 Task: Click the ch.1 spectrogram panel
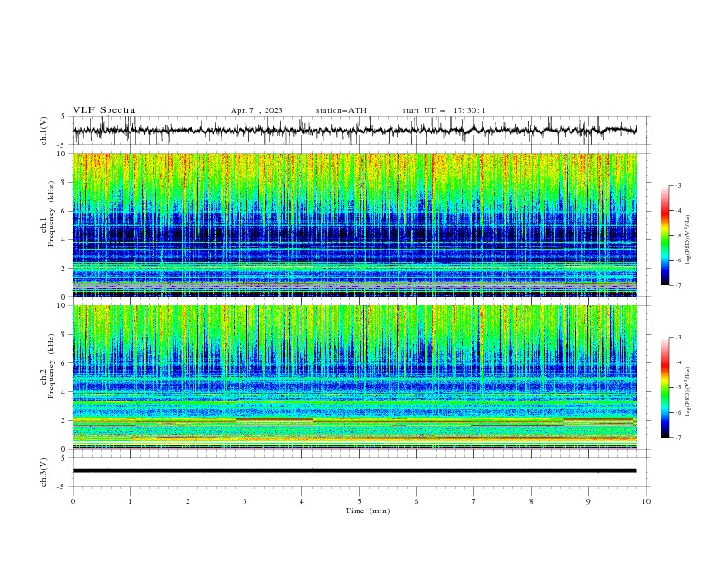(355, 224)
